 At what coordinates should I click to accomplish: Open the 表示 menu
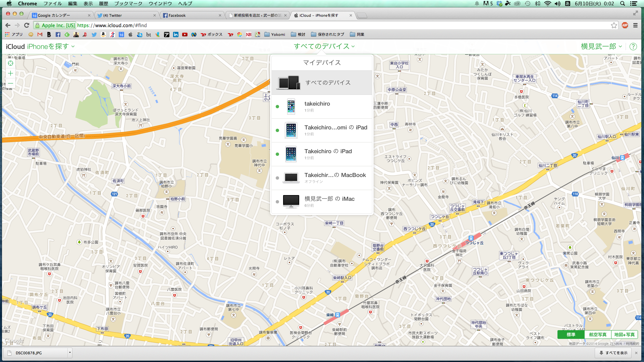(88, 4)
